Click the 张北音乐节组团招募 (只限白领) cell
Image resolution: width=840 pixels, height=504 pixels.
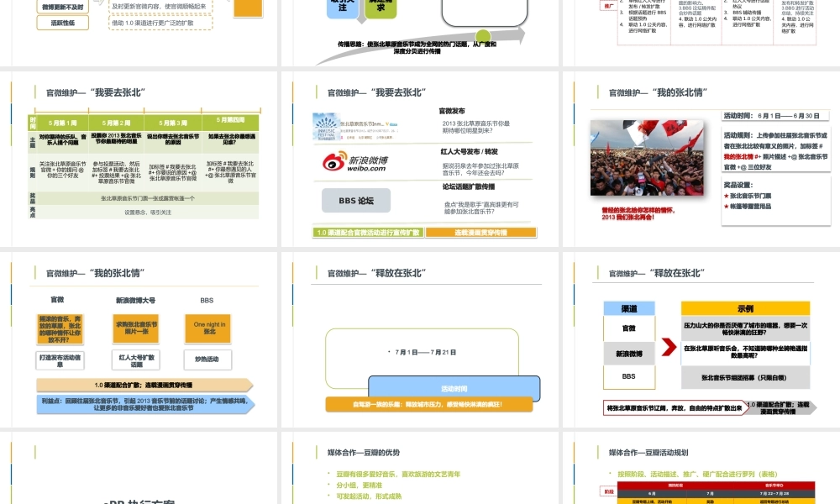pyautogui.click(x=745, y=378)
